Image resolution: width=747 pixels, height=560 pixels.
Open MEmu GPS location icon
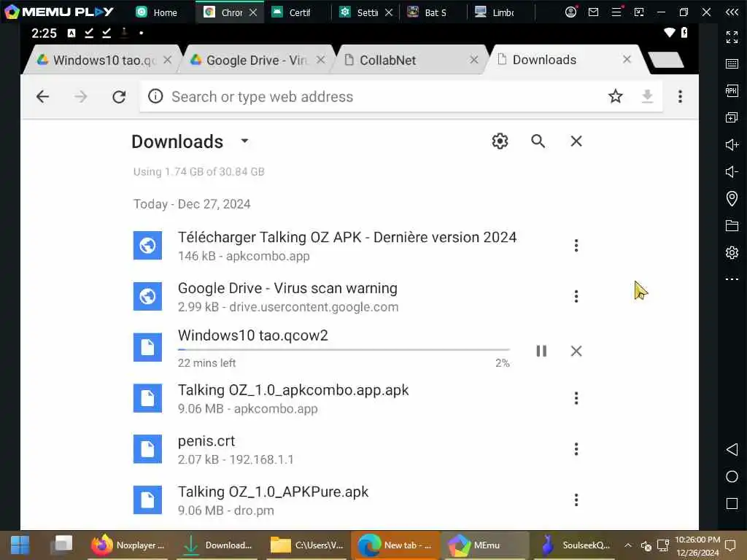(732, 198)
